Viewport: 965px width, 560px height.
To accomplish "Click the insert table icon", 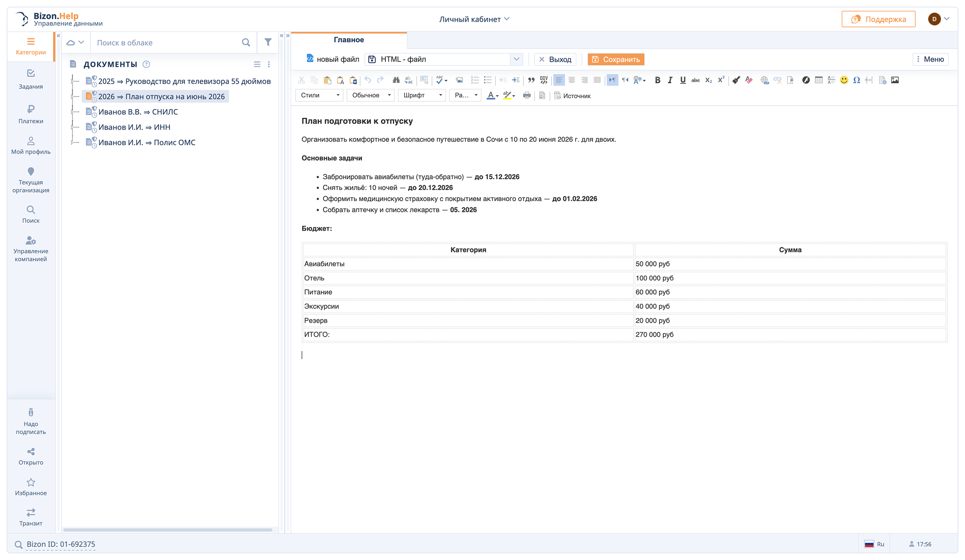I will [x=818, y=80].
